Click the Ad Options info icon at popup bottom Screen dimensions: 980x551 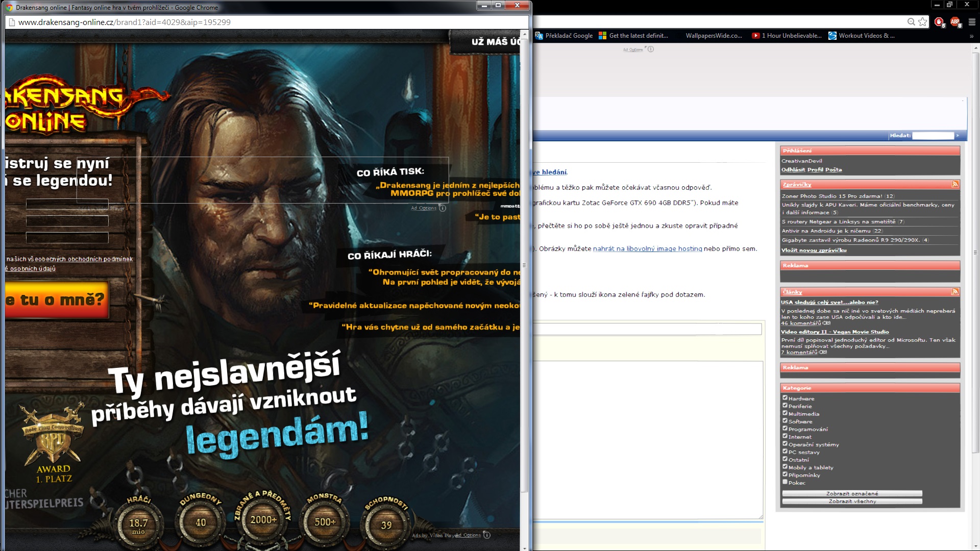click(486, 535)
